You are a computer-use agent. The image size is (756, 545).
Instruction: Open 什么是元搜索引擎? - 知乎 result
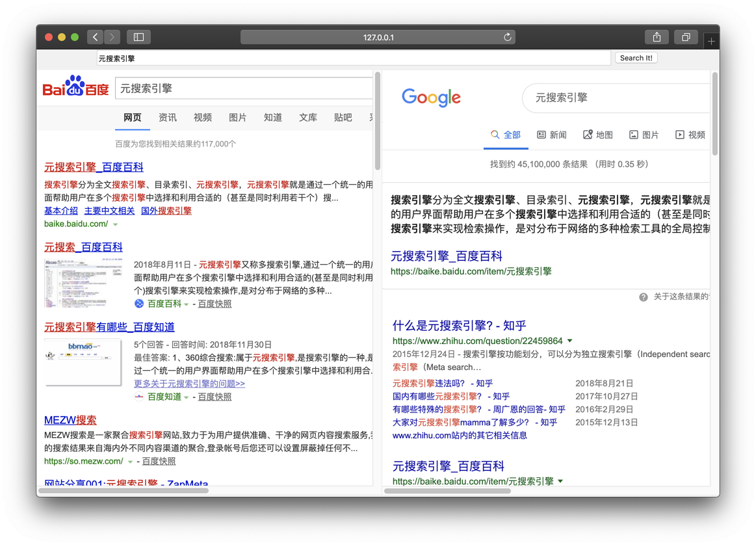(459, 326)
